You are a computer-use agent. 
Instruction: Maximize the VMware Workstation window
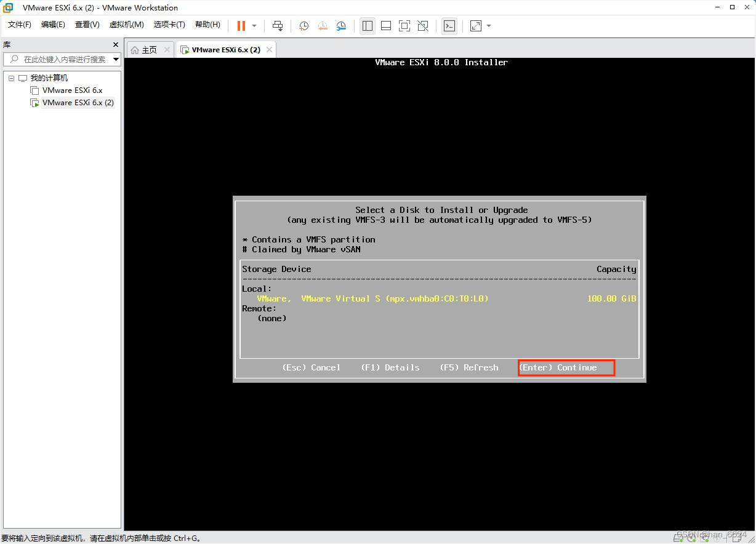(x=732, y=7)
